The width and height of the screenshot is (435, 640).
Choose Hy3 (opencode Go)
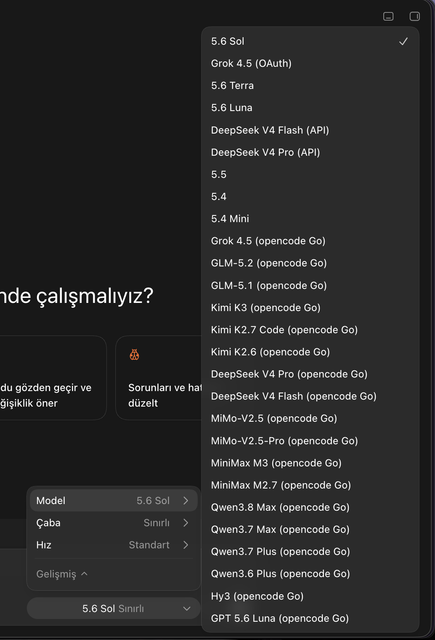click(310, 596)
